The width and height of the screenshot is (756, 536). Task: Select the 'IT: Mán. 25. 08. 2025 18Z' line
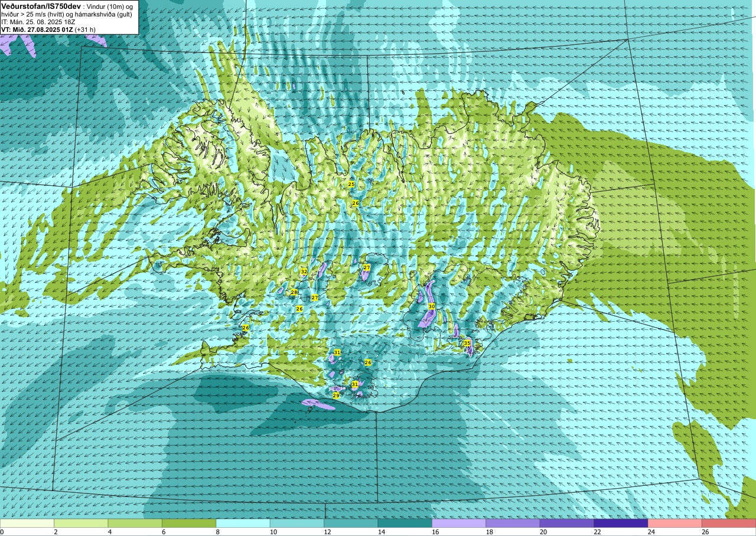[x=38, y=22]
